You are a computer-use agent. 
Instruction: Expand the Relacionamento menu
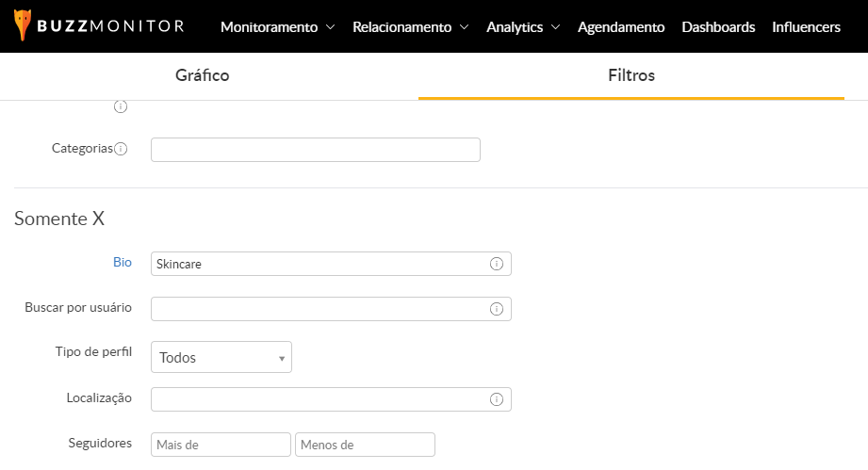pyautogui.click(x=410, y=27)
